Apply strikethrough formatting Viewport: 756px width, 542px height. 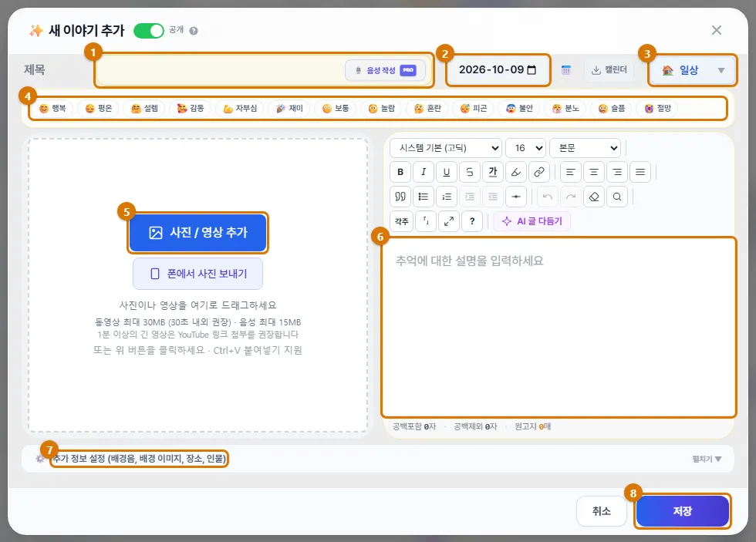point(470,172)
